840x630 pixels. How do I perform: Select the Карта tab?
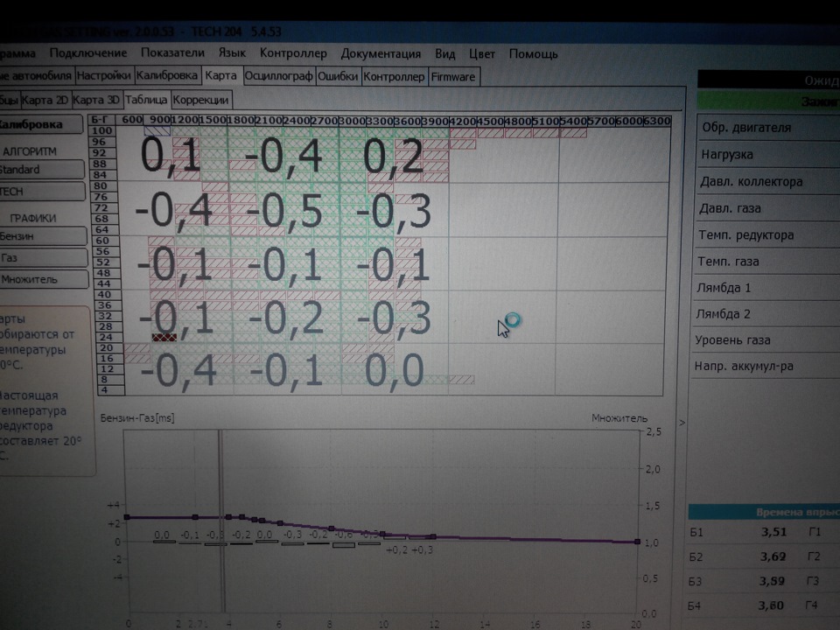pyautogui.click(x=220, y=75)
